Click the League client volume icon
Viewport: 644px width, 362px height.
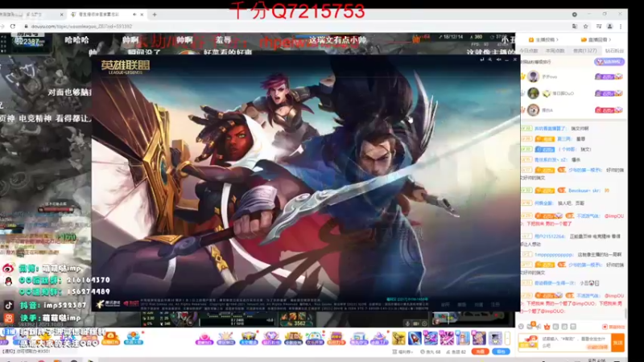pos(498,60)
